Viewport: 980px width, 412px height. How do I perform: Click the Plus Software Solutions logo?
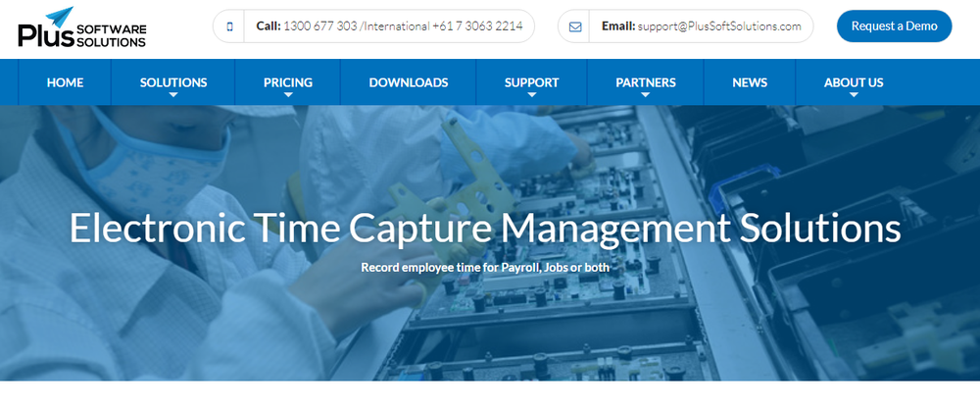[x=82, y=27]
